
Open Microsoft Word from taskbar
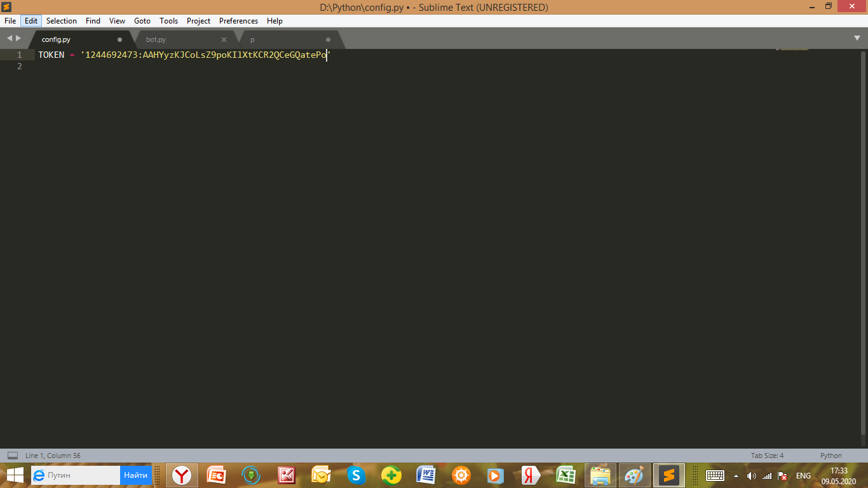(x=426, y=475)
